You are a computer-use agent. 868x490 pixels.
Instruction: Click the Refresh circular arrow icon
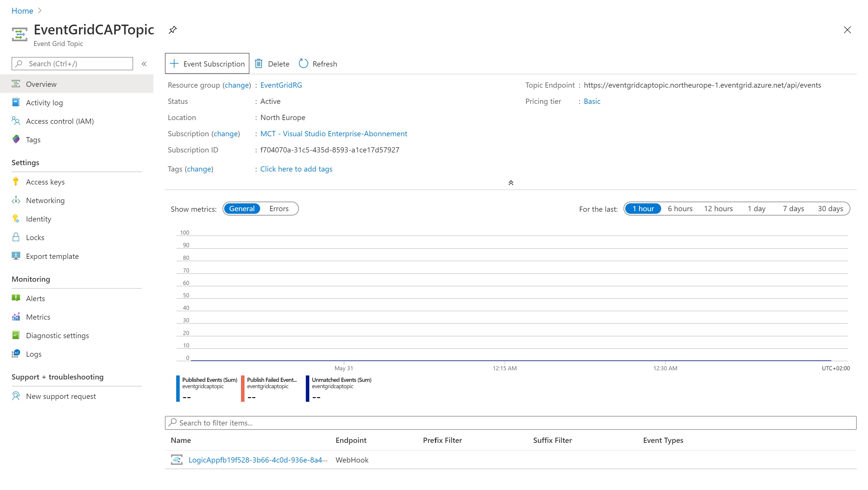click(x=303, y=64)
